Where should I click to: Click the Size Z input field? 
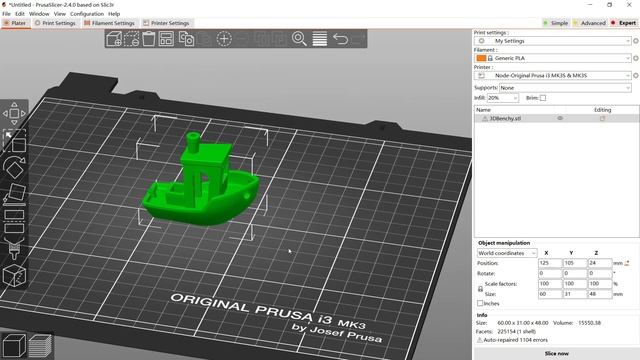point(600,294)
